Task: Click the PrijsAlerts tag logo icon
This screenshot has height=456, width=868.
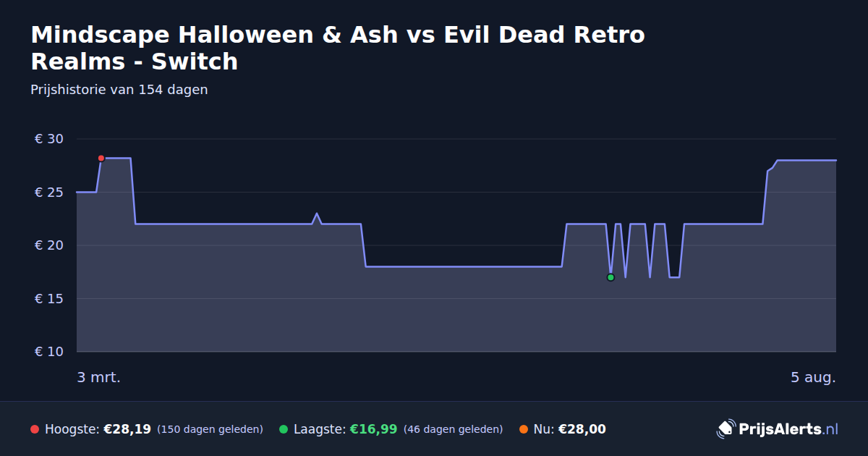Action: tap(726, 429)
